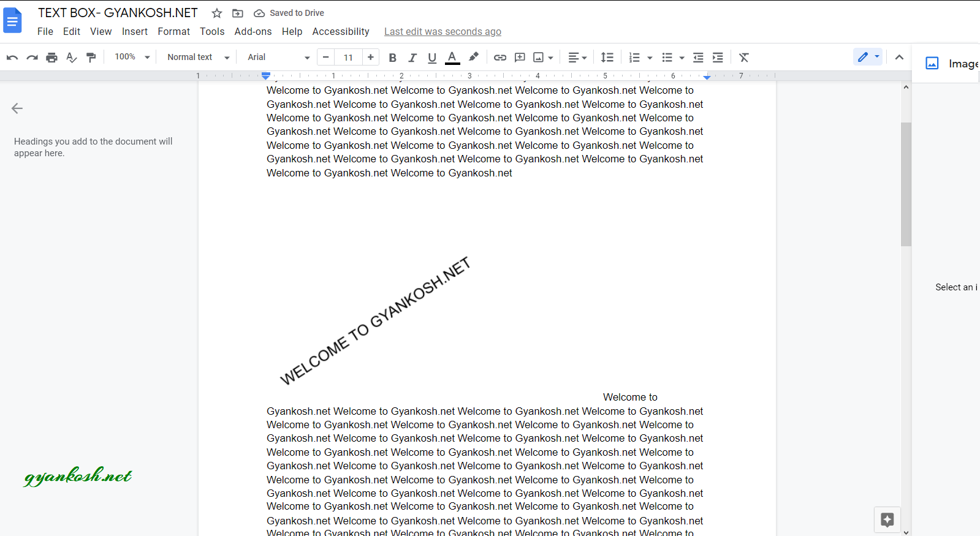Select the rotated WELCOME TO GYANKOSH.NET drawing
This screenshot has height=536, width=980.
click(x=375, y=321)
